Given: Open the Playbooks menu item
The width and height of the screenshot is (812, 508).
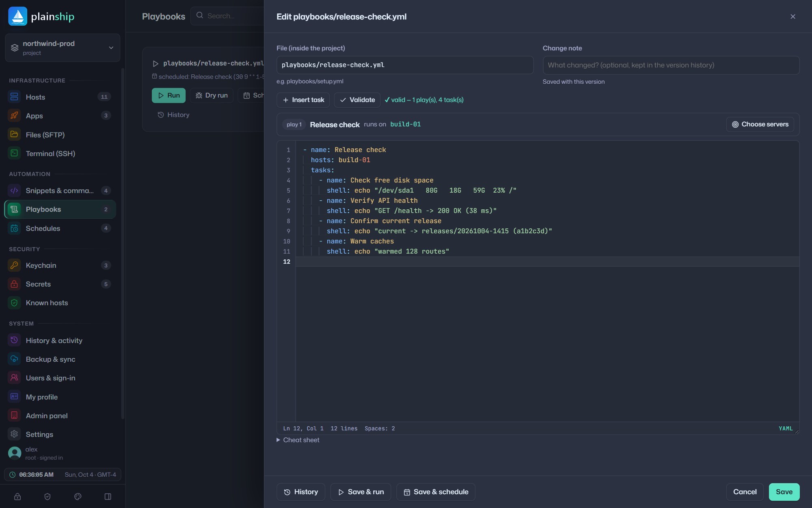Looking at the screenshot, I should pos(60,209).
